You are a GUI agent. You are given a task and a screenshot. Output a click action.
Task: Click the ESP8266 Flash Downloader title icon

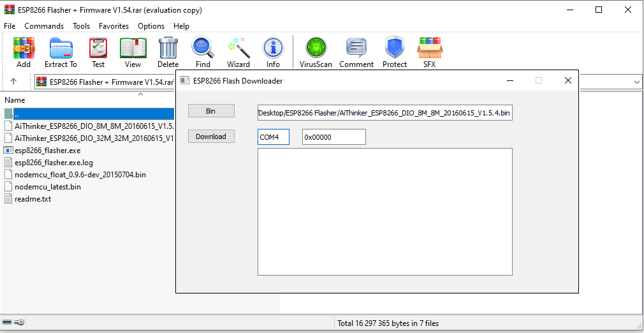click(x=185, y=80)
